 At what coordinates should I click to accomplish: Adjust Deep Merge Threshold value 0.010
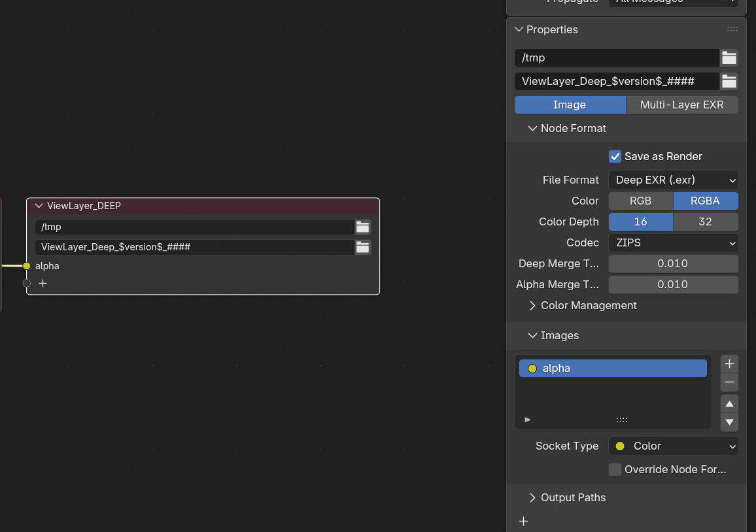click(x=673, y=263)
